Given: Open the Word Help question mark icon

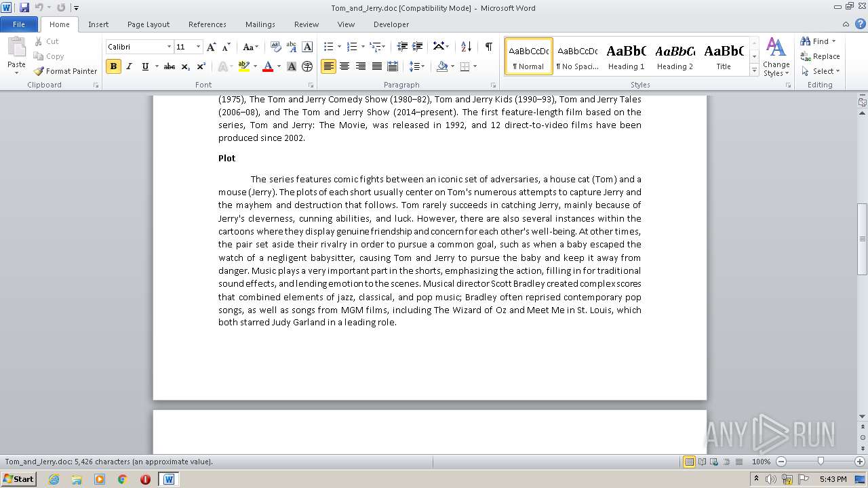Looking at the screenshot, I should click(x=861, y=24).
